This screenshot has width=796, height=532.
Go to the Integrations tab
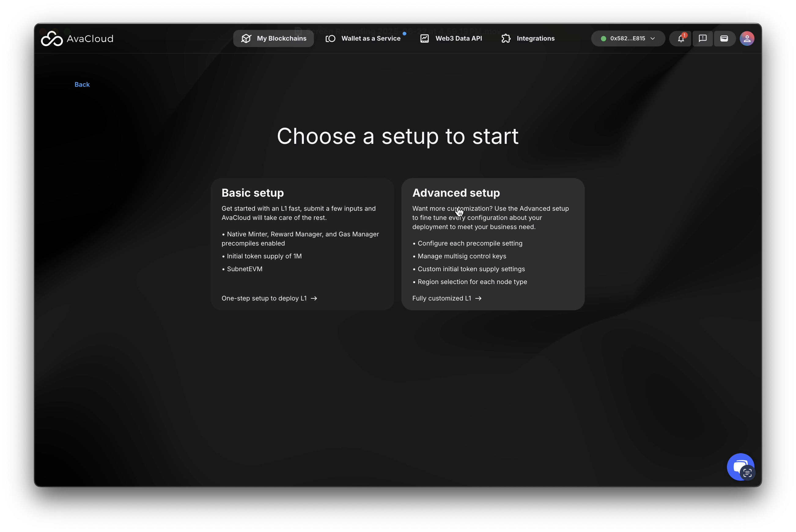(x=535, y=39)
